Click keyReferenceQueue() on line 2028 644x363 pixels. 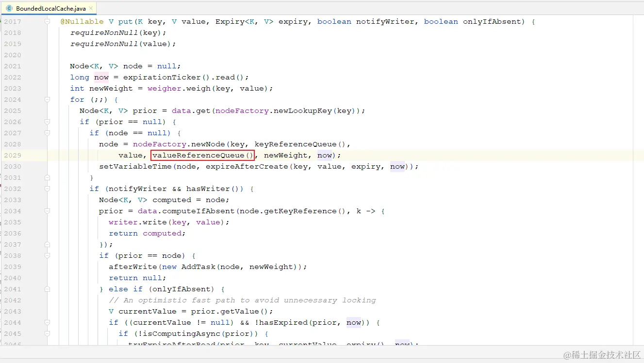coord(300,144)
